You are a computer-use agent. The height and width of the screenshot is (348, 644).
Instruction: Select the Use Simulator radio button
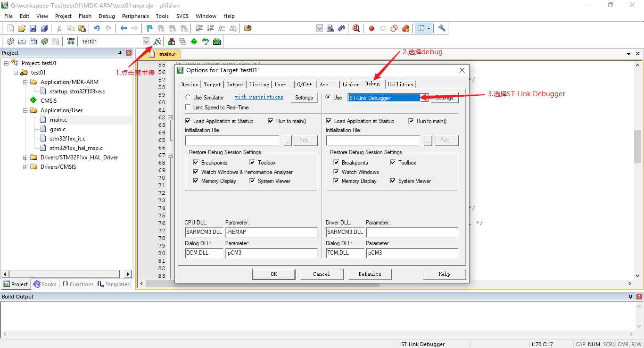[x=188, y=98]
